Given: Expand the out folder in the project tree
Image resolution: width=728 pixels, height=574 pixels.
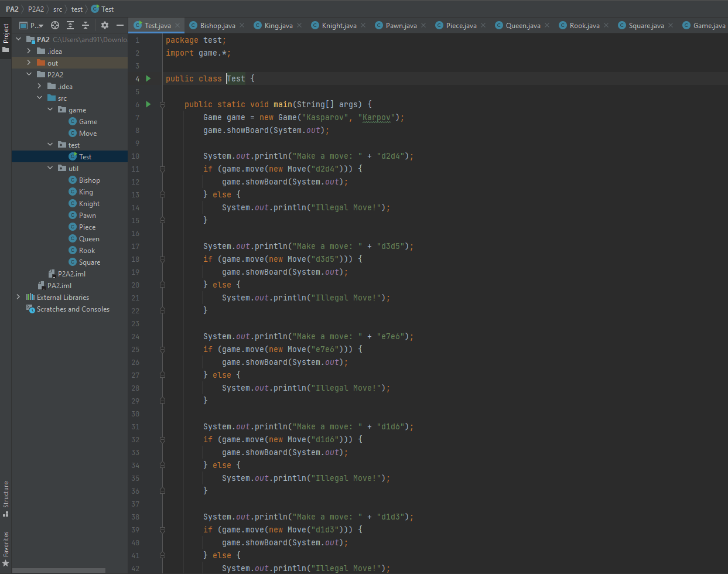Looking at the screenshot, I should (28, 63).
